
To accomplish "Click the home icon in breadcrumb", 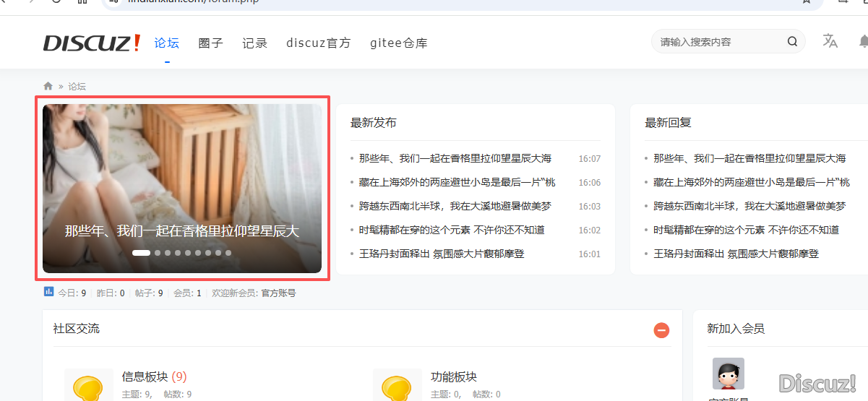I will [48, 86].
